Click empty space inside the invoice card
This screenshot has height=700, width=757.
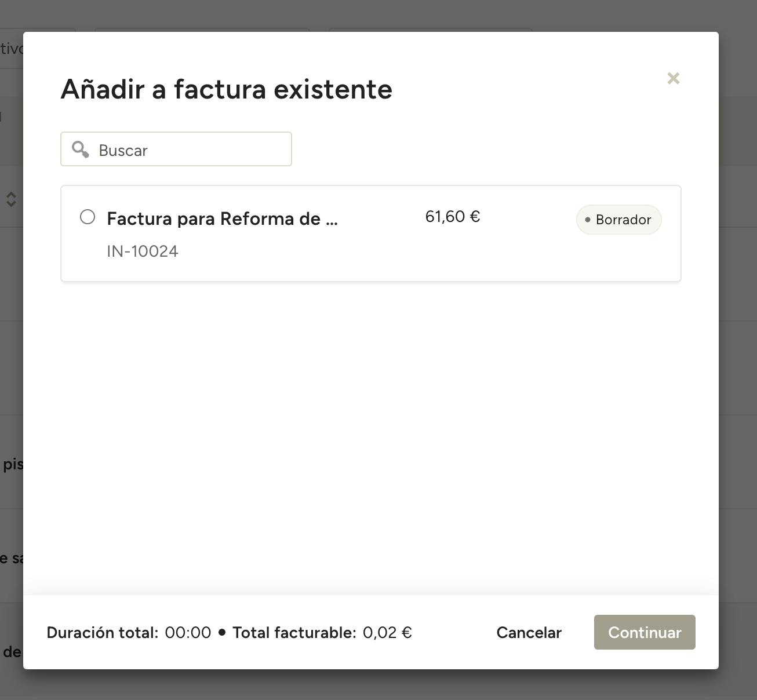(522, 255)
